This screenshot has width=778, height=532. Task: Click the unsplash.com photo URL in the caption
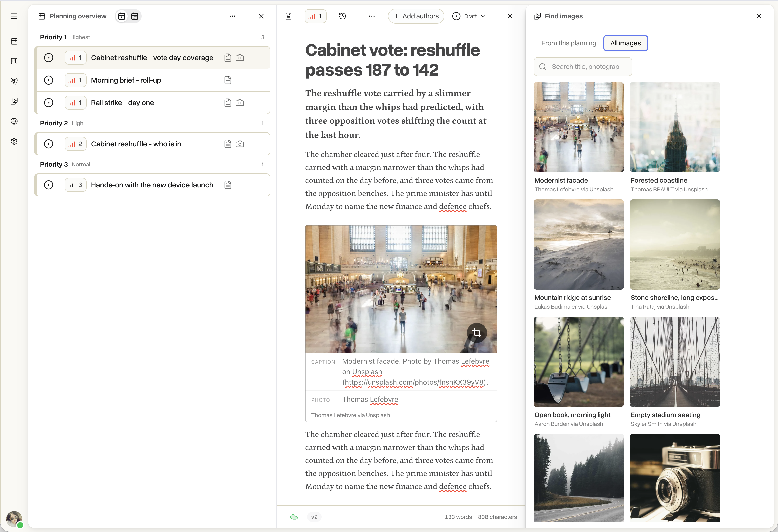point(415,382)
